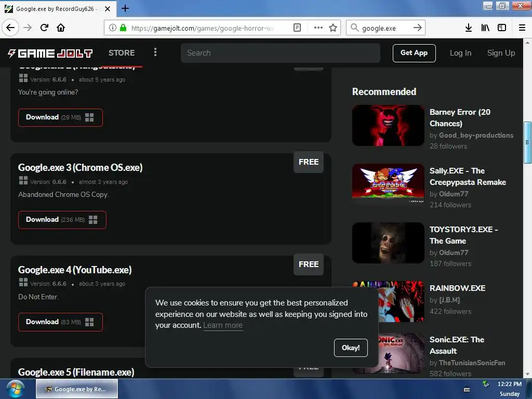Focus the Game Jolt Search field

(x=280, y=53)
